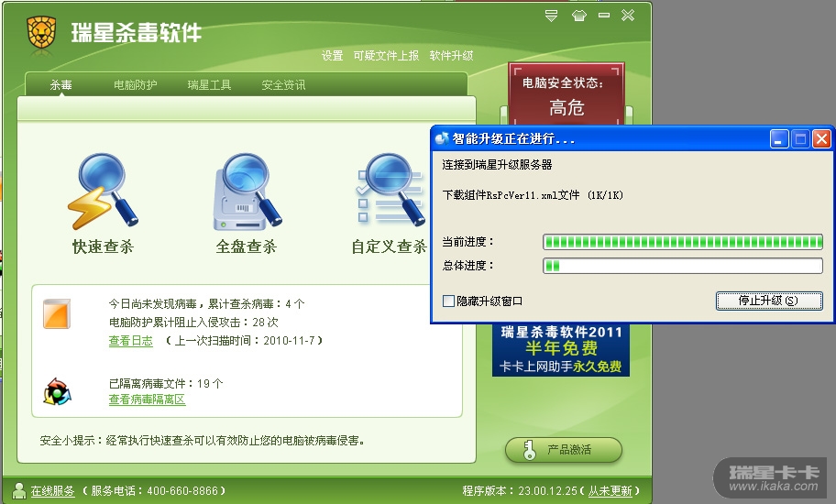Viewport: 836px width, 504px height.
Task: Click the quarantine recycle icon
Action: click(x=57, y=391)
